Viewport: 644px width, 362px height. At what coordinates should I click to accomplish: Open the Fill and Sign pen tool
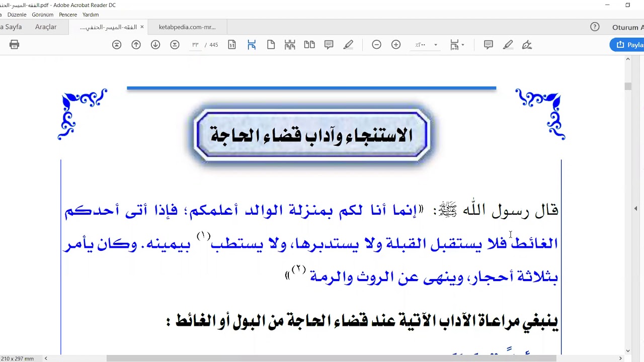click(x=527, y=45)
